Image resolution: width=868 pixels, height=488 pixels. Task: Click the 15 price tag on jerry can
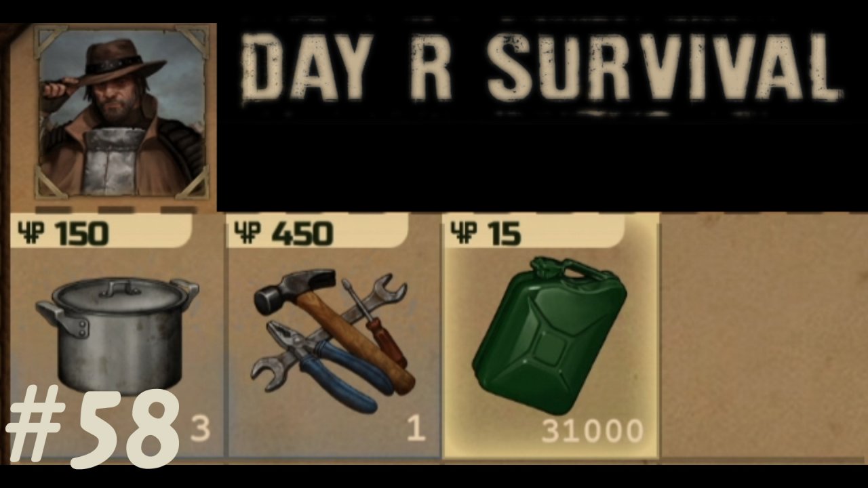point(504,235)
